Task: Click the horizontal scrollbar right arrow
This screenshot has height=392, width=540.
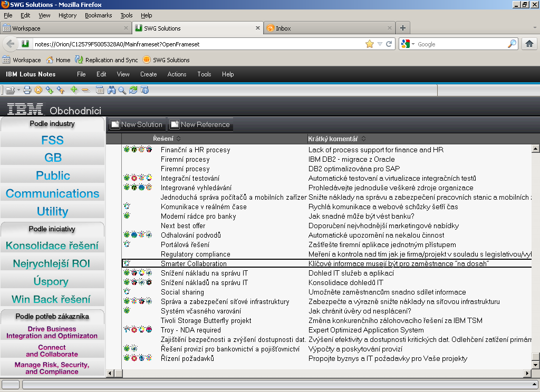Action: tap(527, 373)
